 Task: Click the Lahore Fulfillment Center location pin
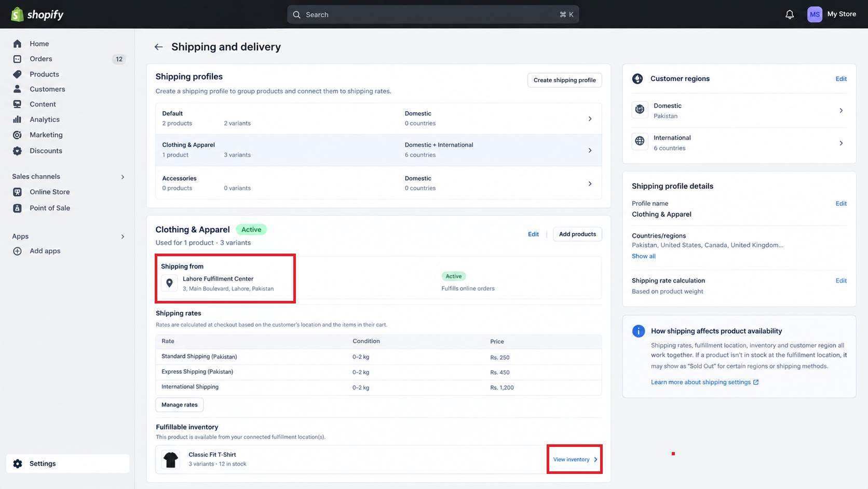[169, 283]
